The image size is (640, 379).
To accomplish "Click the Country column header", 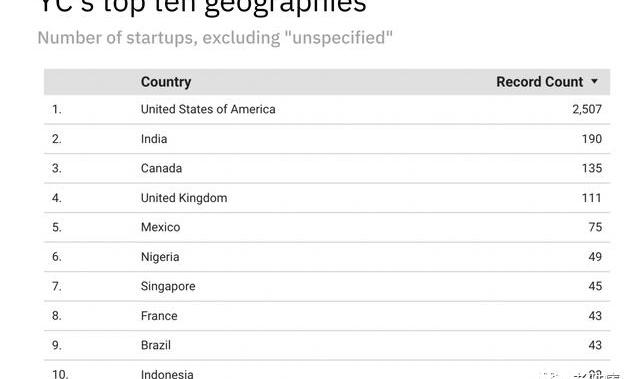I will (x=166, y=82).
